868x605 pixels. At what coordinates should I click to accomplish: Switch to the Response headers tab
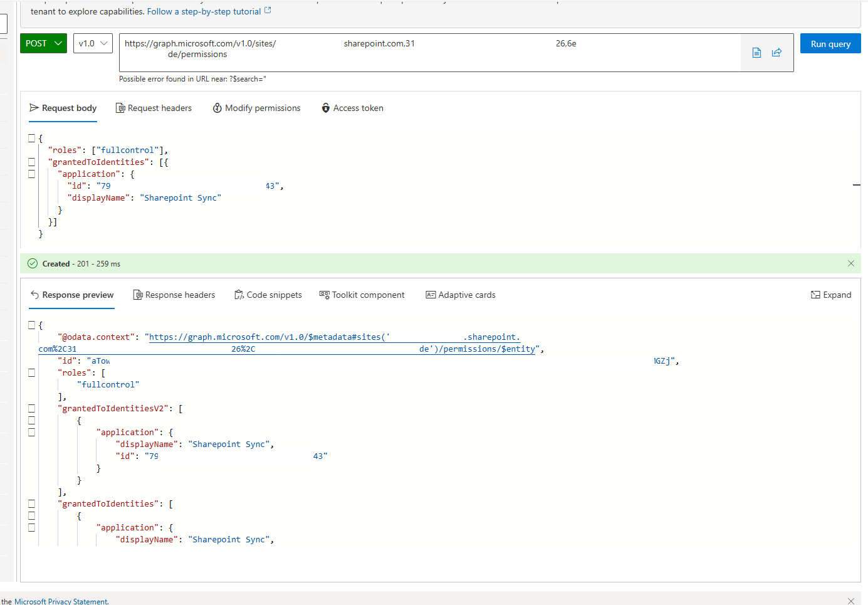pyautogui.click(x=174, y=295)
